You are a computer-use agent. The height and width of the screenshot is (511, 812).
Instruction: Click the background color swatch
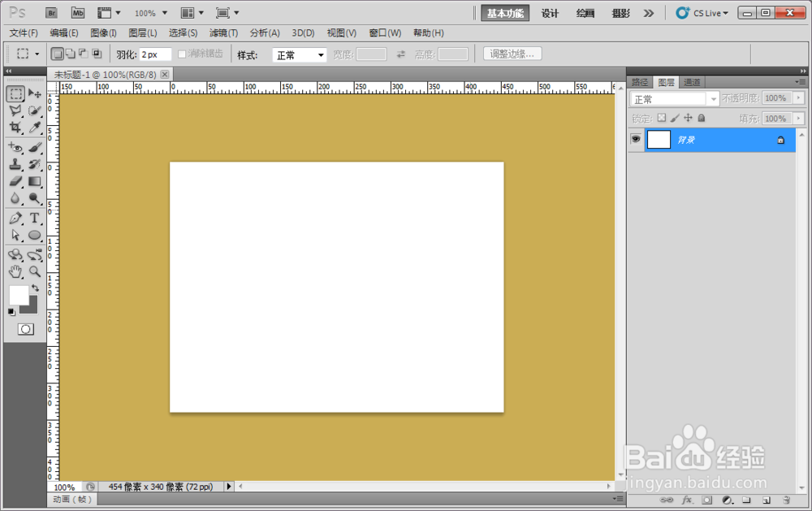point(32,309)
